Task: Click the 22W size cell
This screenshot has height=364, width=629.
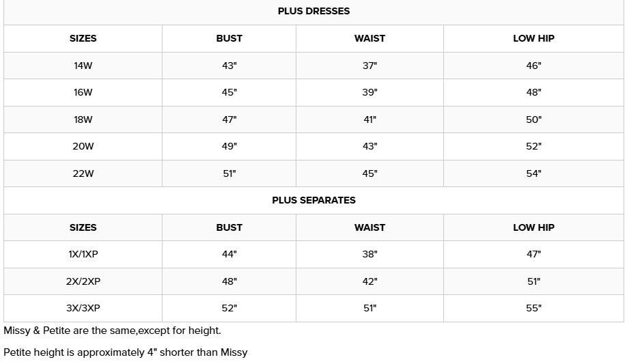Action: point(83,173)
